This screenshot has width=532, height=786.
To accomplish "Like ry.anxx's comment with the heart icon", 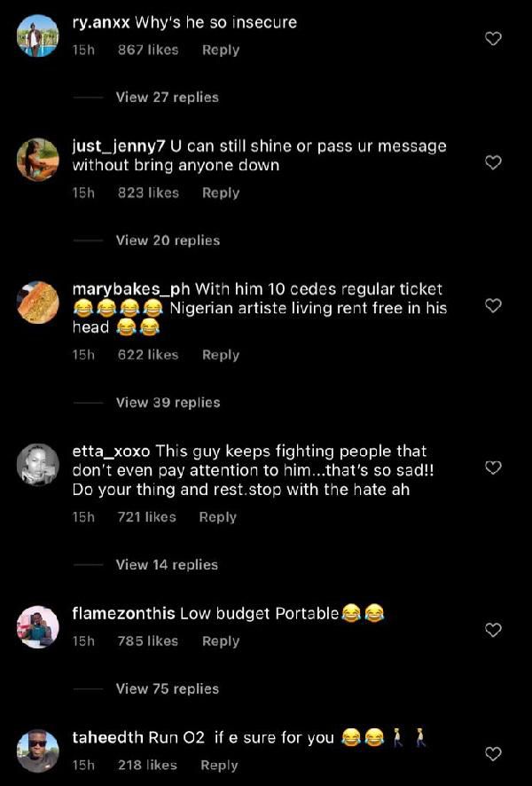I will click(x=494, y=39).
